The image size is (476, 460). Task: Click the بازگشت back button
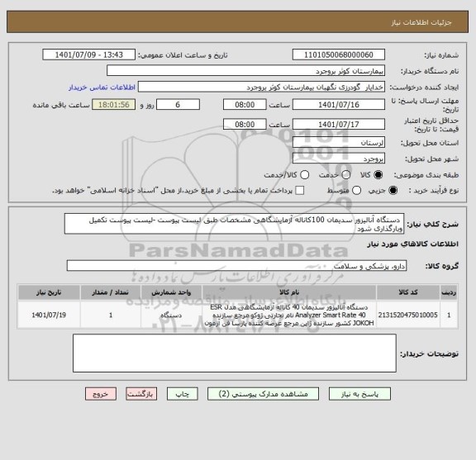point(141,394)
